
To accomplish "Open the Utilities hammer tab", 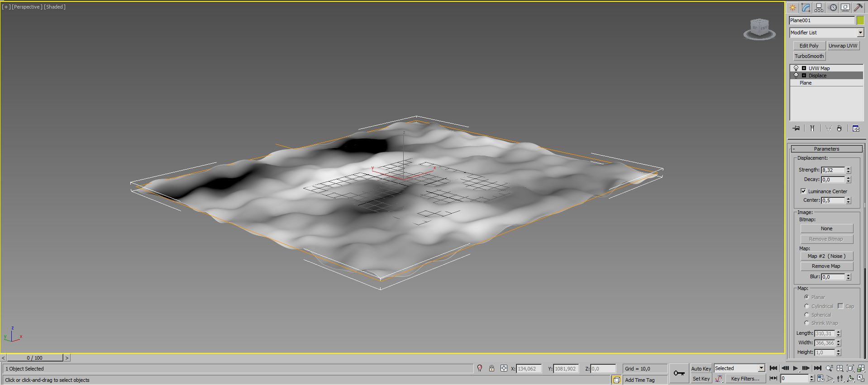I will coord(858,8).
